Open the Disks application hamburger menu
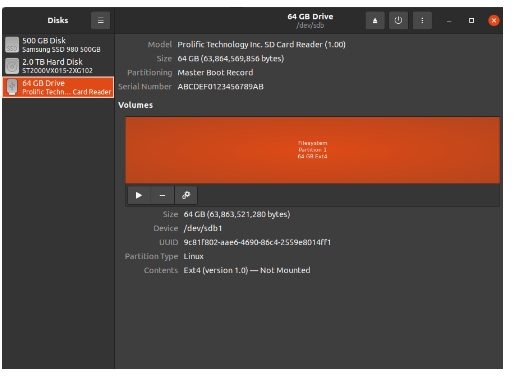The image size is (530, 390). tap(100, 20)
